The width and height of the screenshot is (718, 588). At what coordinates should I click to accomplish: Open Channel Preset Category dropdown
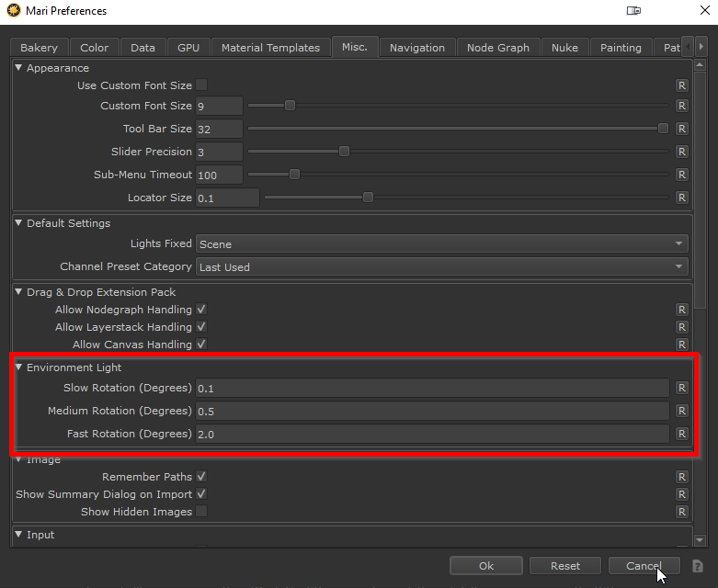441,266
